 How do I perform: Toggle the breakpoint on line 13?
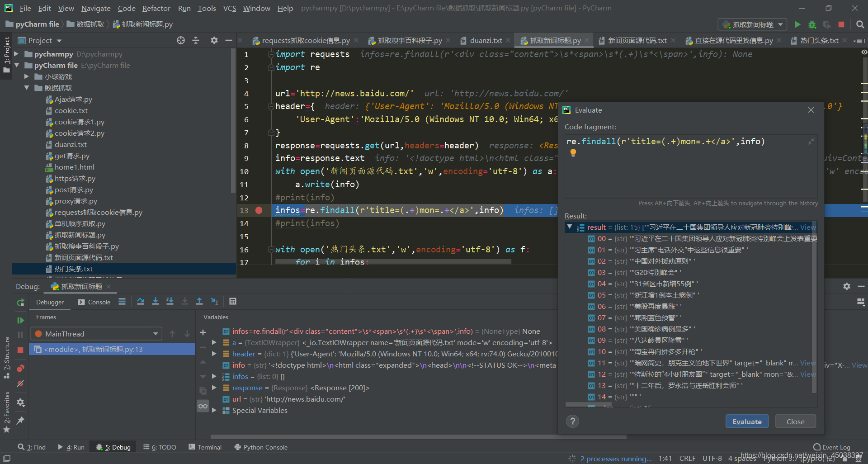(259, 210)
